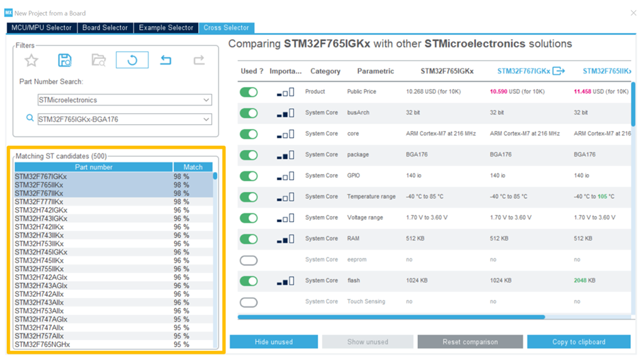Image resolution: width=644 pixels, height=362 pixels.
Task: Click the horizontal scrollbar under comparison table
Action: tap(391, 317)
